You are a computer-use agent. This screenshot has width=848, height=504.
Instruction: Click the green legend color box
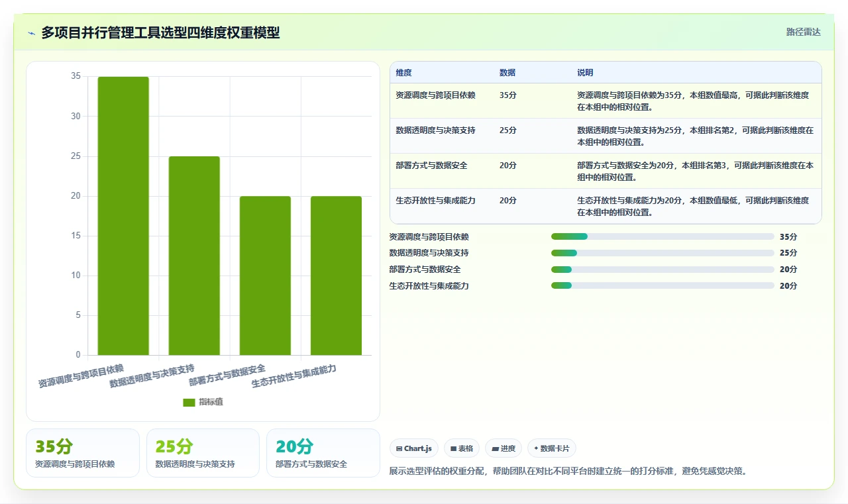click(189, 402)
